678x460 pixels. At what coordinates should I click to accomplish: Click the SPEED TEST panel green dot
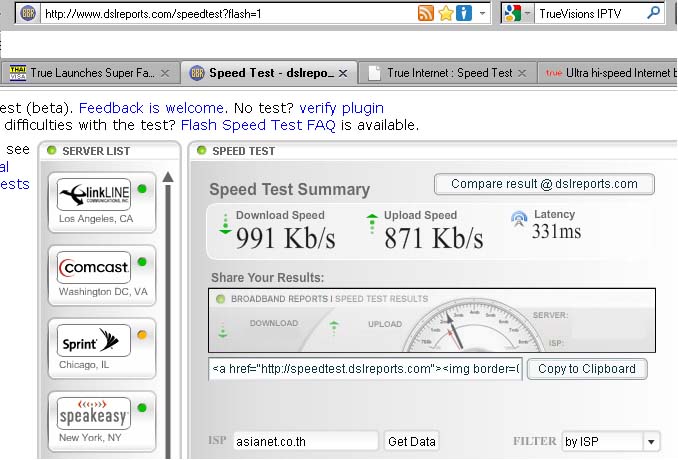tap(201, 150)
